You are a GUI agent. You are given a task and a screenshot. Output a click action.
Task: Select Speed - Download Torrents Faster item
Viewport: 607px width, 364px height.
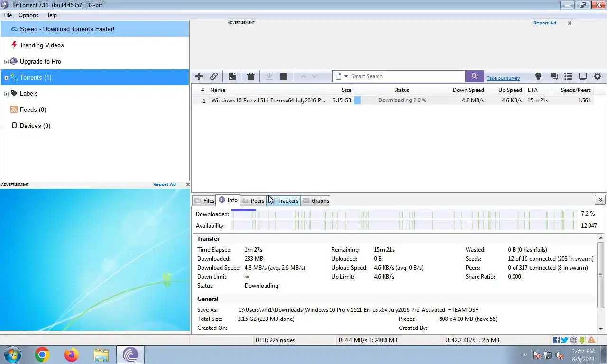(x=95, y=29)
